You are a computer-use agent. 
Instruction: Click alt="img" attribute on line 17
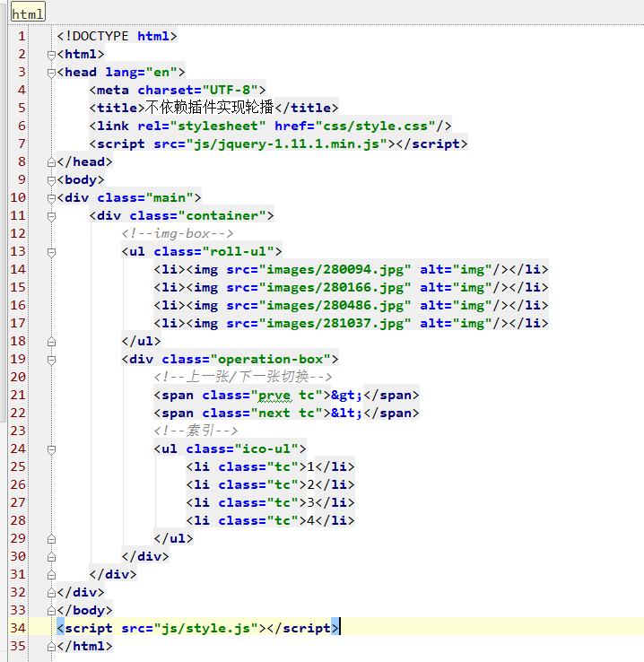click(x=456, y=324)
